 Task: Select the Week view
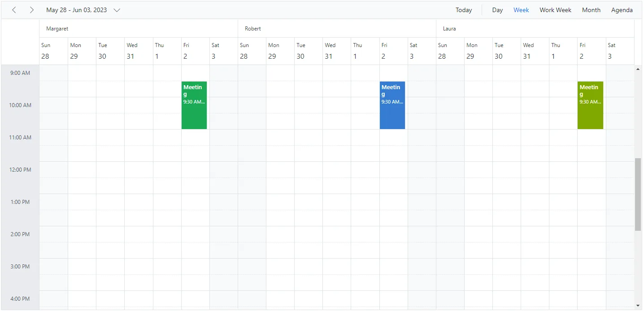(x=521, y=10)
